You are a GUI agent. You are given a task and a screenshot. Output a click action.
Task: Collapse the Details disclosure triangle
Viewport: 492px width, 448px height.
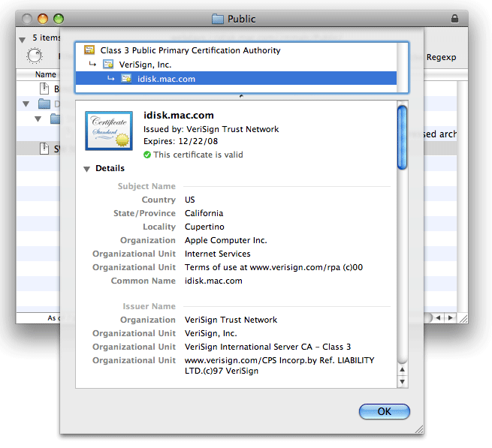[x=87, y=169]
